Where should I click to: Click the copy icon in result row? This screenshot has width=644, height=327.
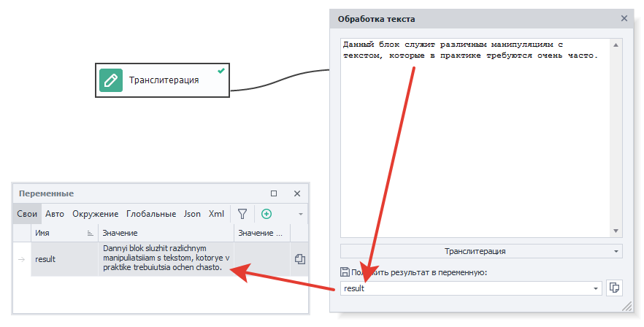[299, 259]
